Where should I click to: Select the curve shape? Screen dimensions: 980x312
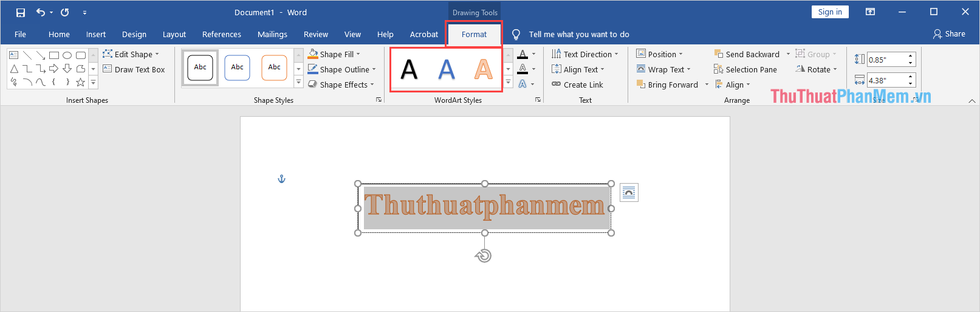pos(41,82)
